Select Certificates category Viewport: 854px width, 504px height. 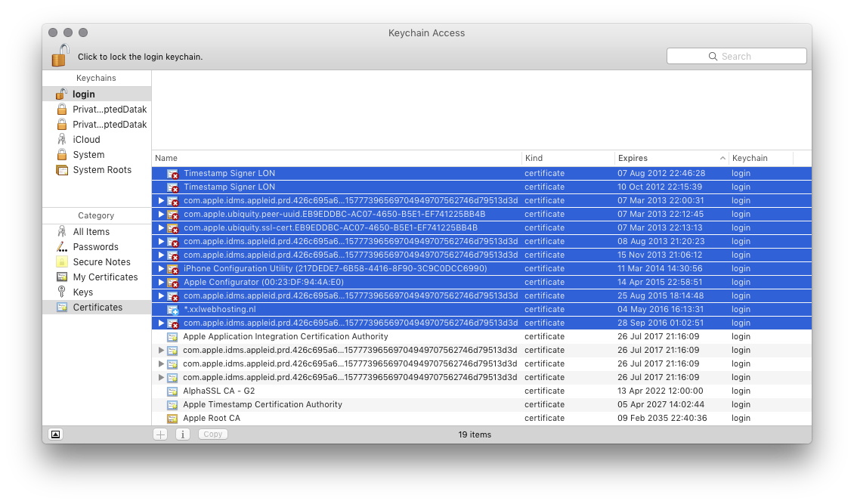(x=97, y=308)
